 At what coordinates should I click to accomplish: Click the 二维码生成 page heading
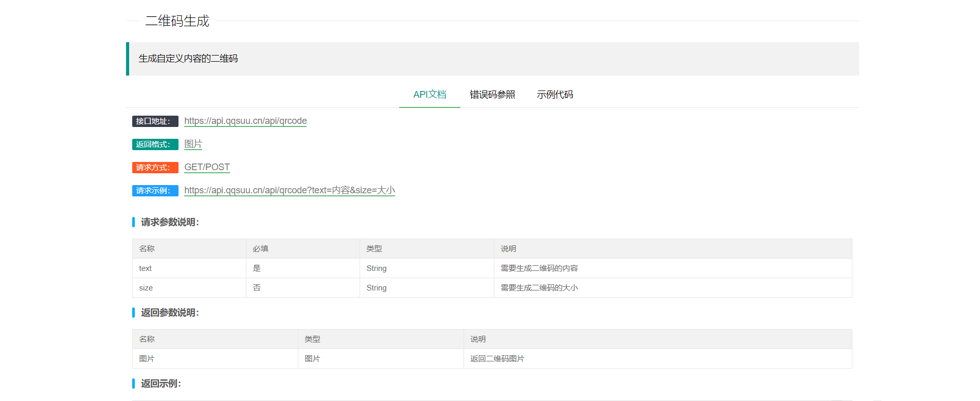coord(177,21)
